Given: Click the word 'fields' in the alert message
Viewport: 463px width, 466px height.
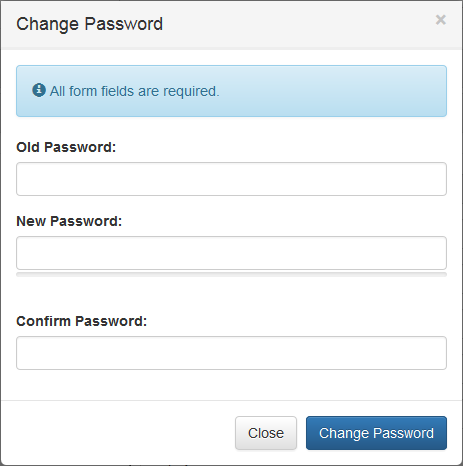Looking at the screenshot, I should pos(118,91).
